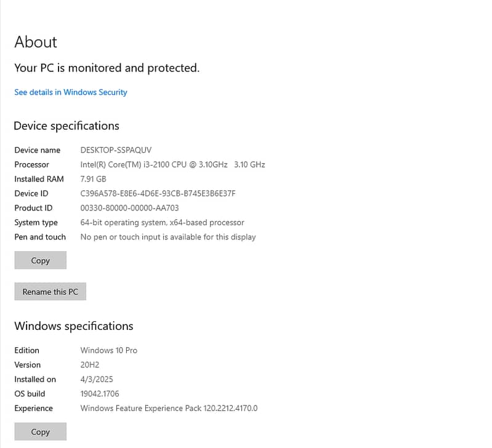This screenshot has width=492, height=448.
Task: Click Your PC is monitored and protected text
Action: [107, 68]
